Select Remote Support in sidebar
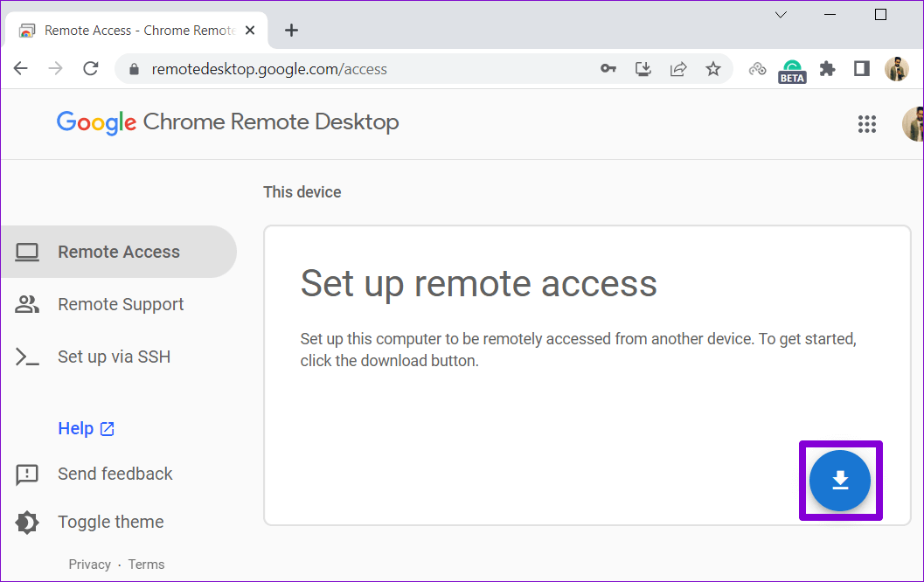Image resolution: width=924 pixels, height=582 pixels. point(120,304)
